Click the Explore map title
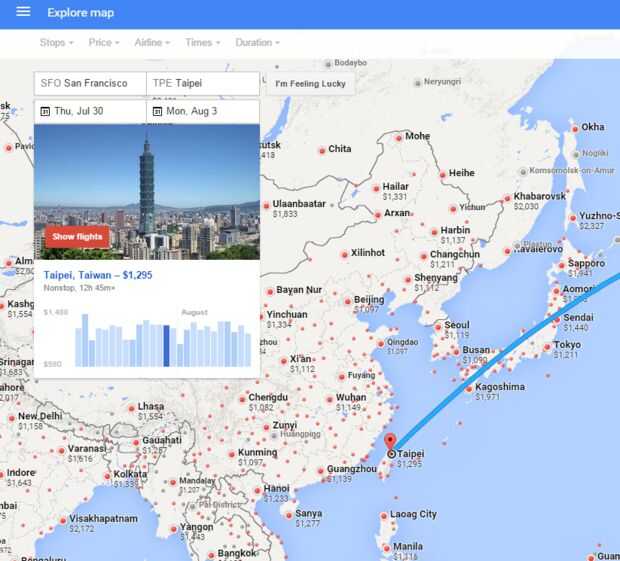The image size is (620, 561). click(x=81, y=13)
